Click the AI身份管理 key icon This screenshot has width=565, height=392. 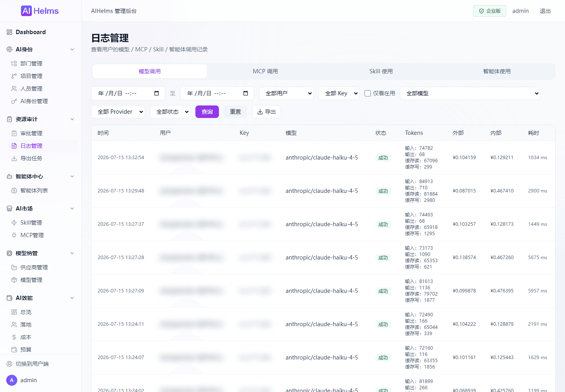click(x=14, y=101)
